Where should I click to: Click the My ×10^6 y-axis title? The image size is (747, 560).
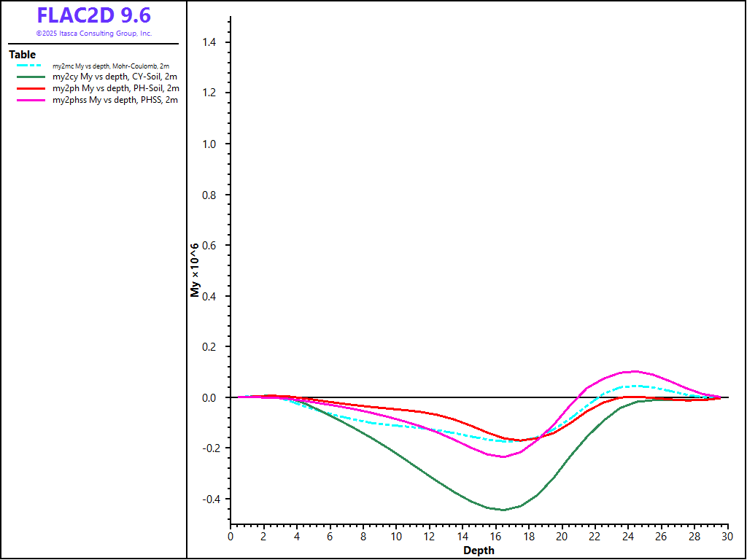click(x=195, y=269)
